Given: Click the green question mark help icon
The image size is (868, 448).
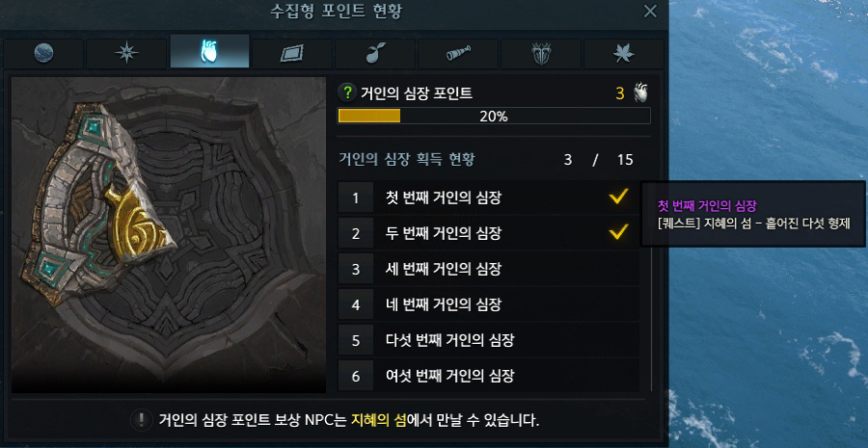Looking at the screenshot, I should click(347, 92).
